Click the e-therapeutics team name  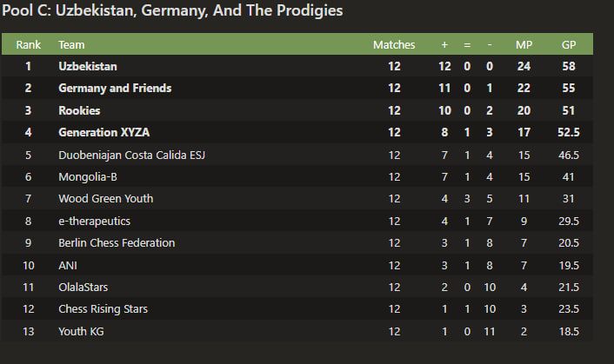pos(95,222)
